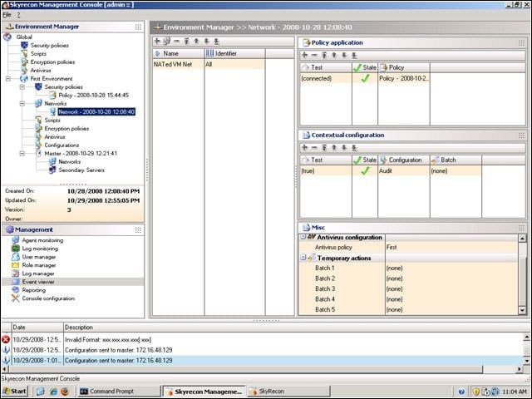532x399 pixels.
Task: Collapse the Temporary actions section in Misc
Action: (303, 258)
